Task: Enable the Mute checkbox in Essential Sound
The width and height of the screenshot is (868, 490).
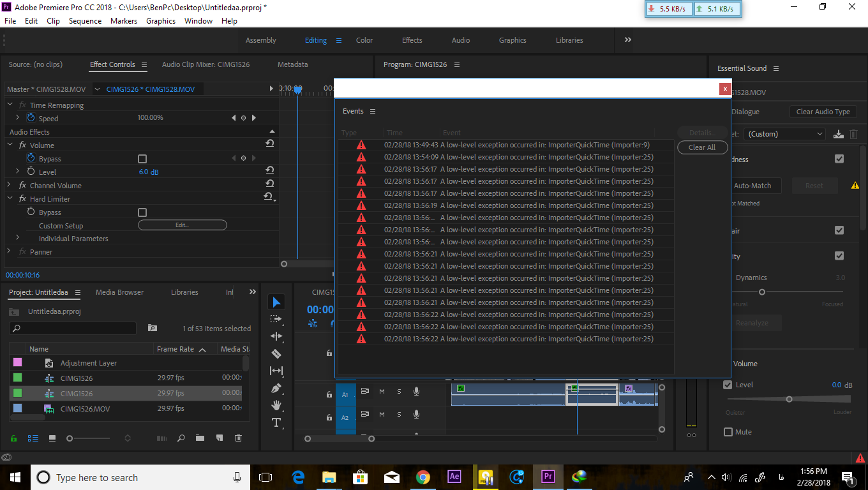Action: tap(728, 432)
